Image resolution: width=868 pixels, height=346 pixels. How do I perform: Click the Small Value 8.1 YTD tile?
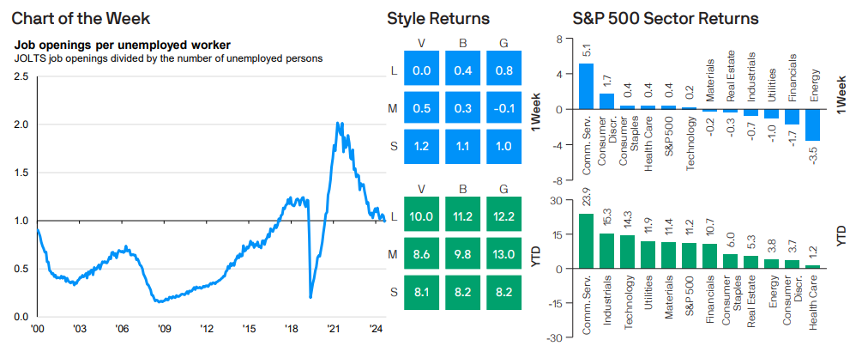[421, 292]
